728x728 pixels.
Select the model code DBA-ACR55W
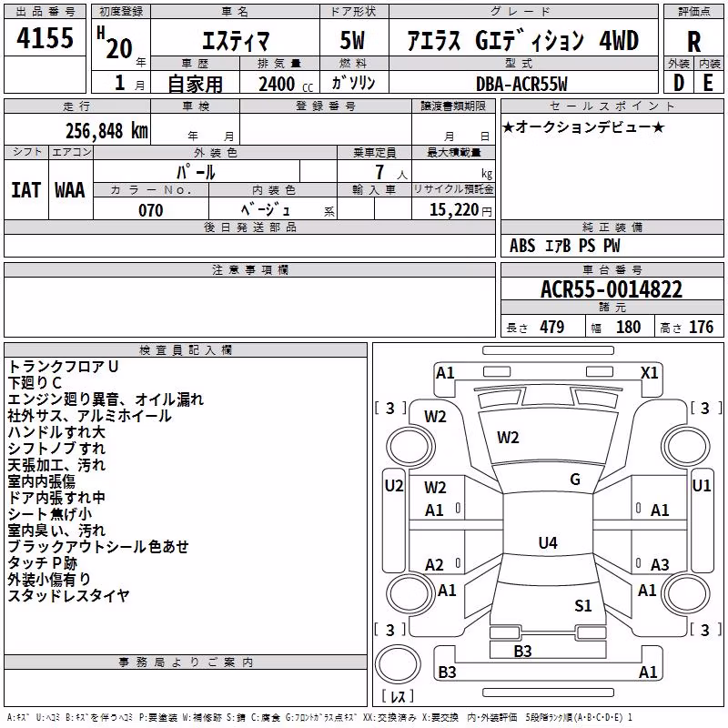click(521, 84)
